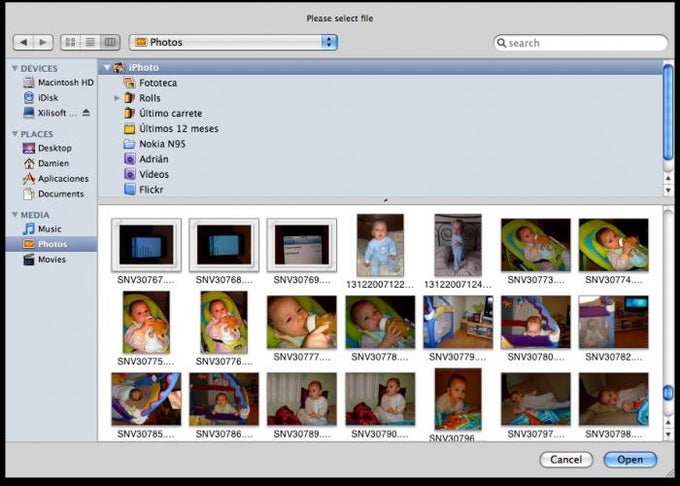Select the Rolls album icon

pyautogui.click(x=129, y=98)
